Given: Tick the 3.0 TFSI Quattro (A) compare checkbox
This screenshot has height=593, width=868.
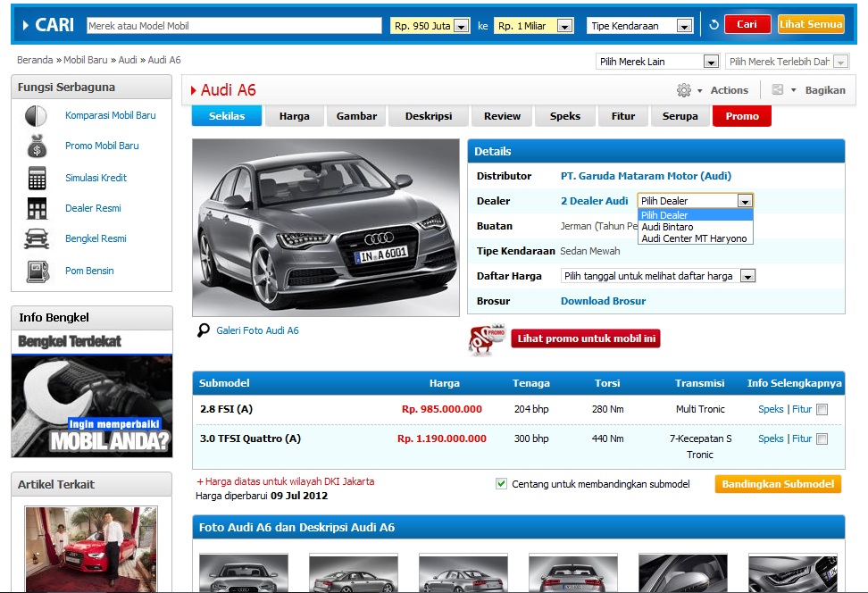Looking at the screenshot, I should (x=822, y=438).
